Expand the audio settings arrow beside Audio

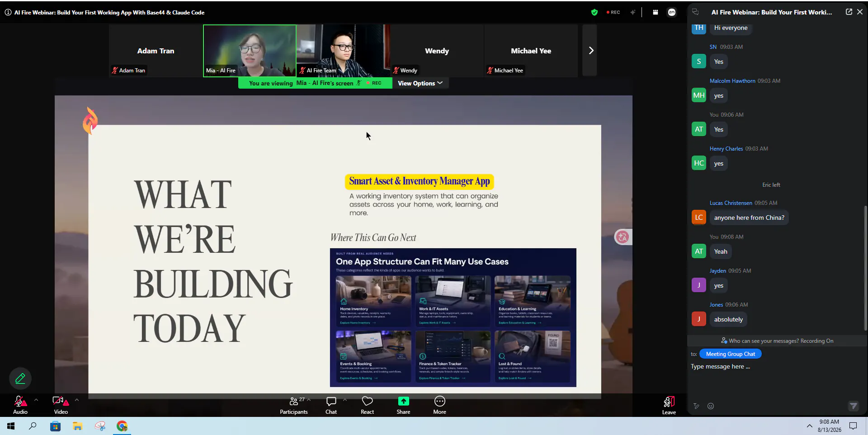tap(36, 400)
